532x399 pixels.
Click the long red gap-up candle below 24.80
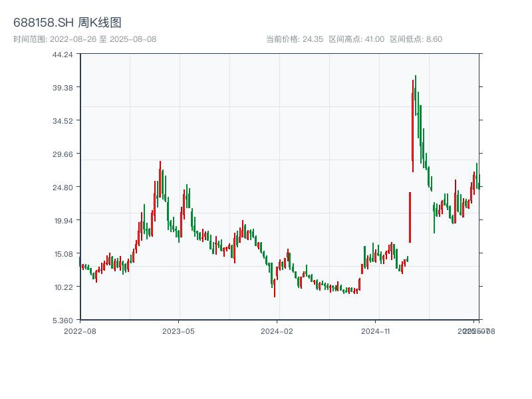(410, 217)
